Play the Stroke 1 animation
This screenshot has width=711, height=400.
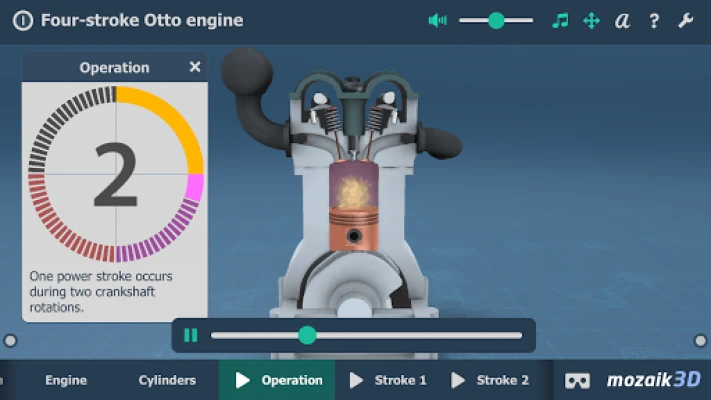point(388,380)
